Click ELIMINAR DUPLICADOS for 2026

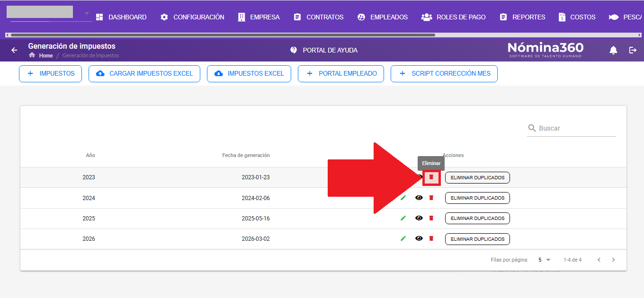click(477, 239)
